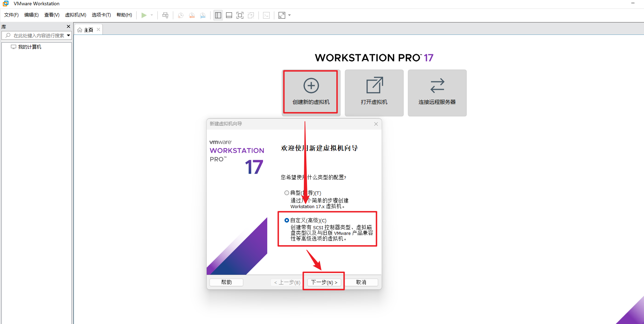Click the 取消 button in wizard

pyautogui.click(x=361, y=282)
